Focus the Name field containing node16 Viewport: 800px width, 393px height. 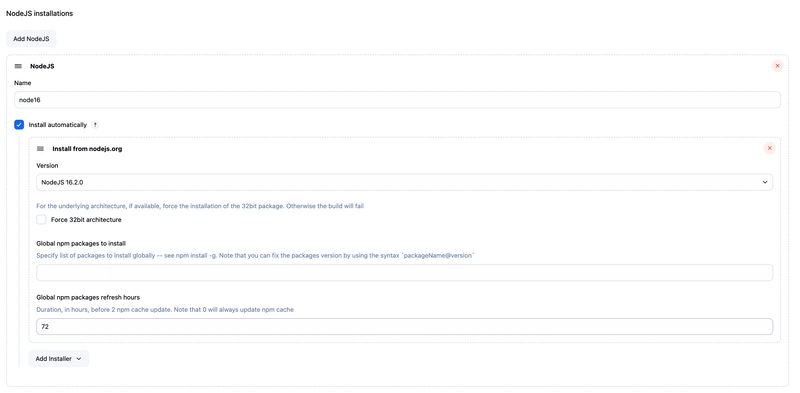pyautogui.click(x=397, y=100)
